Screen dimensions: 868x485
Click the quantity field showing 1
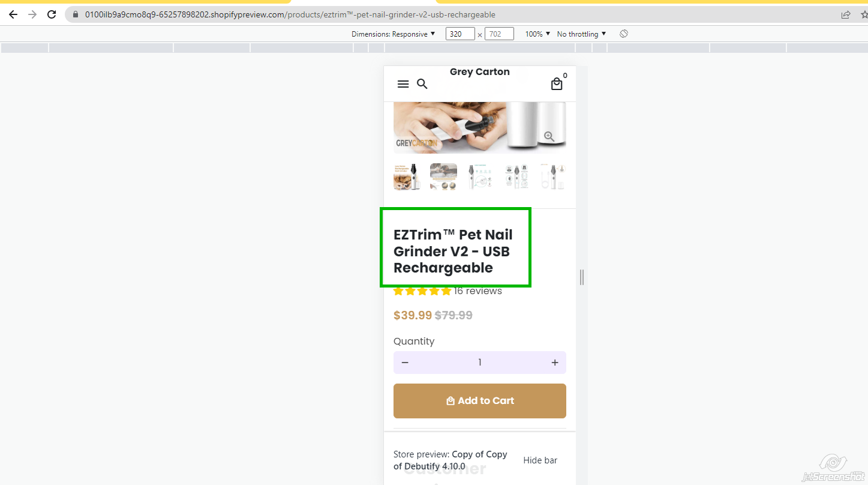[x=480, y=363]
